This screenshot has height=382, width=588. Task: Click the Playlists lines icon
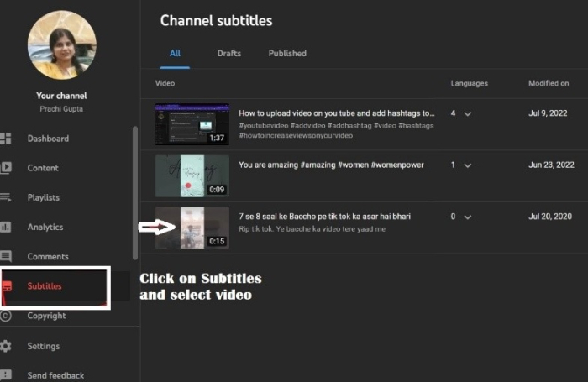point(5,196)
